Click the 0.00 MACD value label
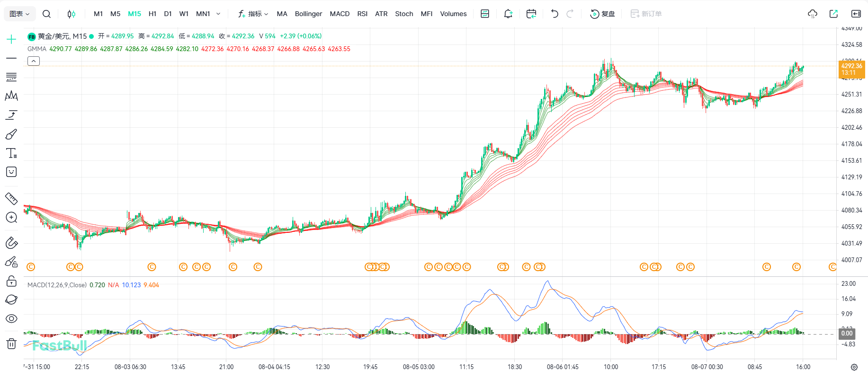This screenshot has height=371, width=868. point(847,333)
